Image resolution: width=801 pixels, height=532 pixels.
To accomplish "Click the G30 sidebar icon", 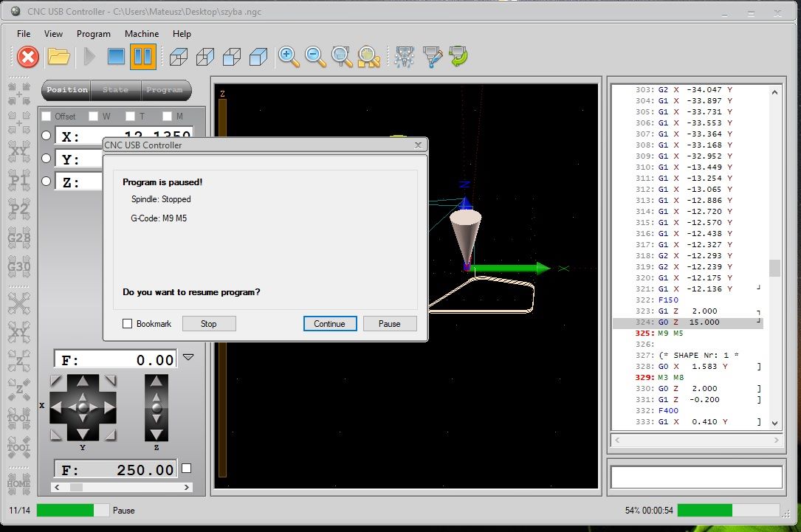I will click(x=19, y=266).
